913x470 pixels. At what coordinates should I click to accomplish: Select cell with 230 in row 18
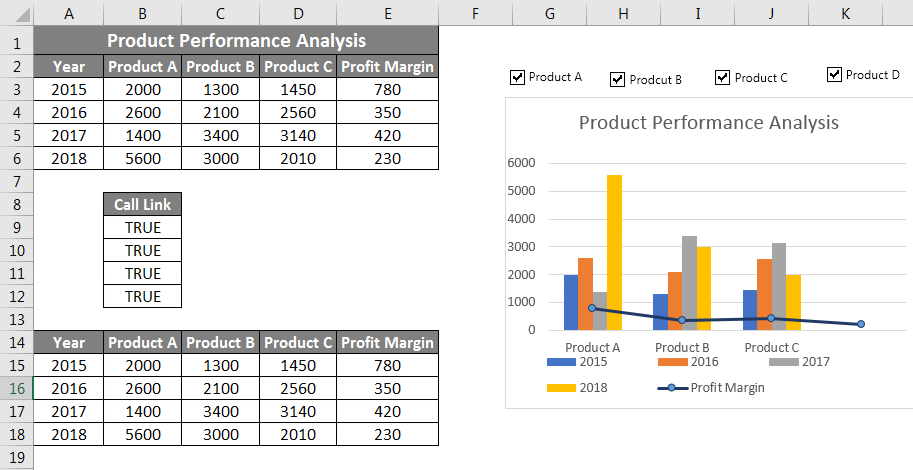tap(387, 434)
